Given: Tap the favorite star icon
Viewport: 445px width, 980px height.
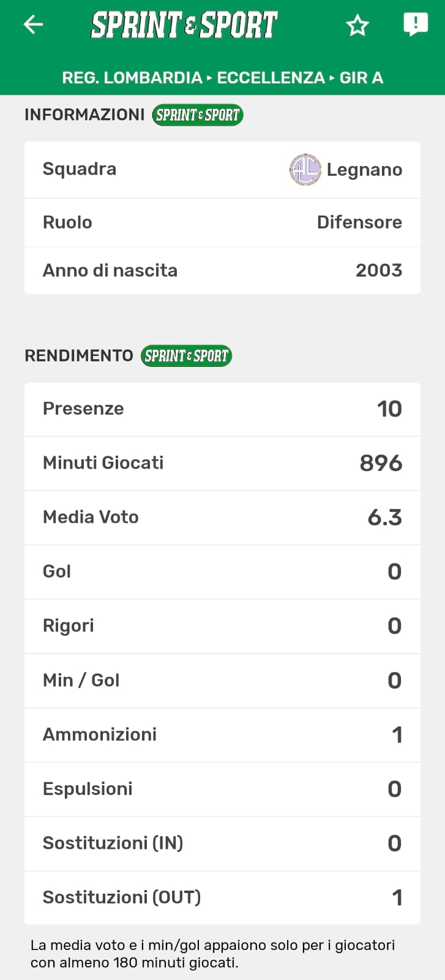Looking at the screenshot, I should coord(357,25).
